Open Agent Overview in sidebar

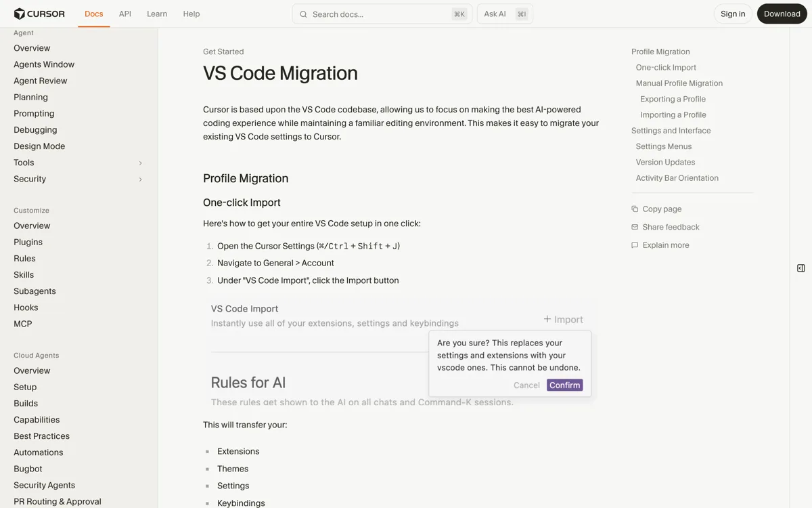[32, 48]
